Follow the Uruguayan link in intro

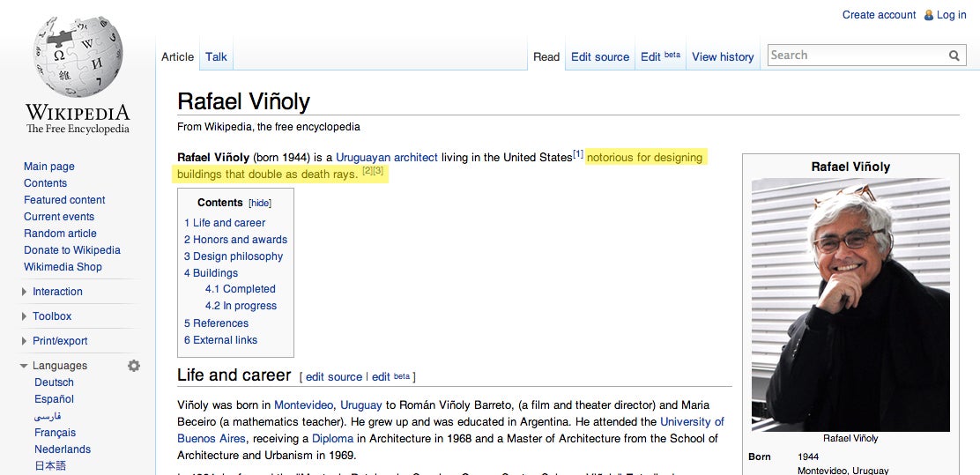(x=363, y=158)
